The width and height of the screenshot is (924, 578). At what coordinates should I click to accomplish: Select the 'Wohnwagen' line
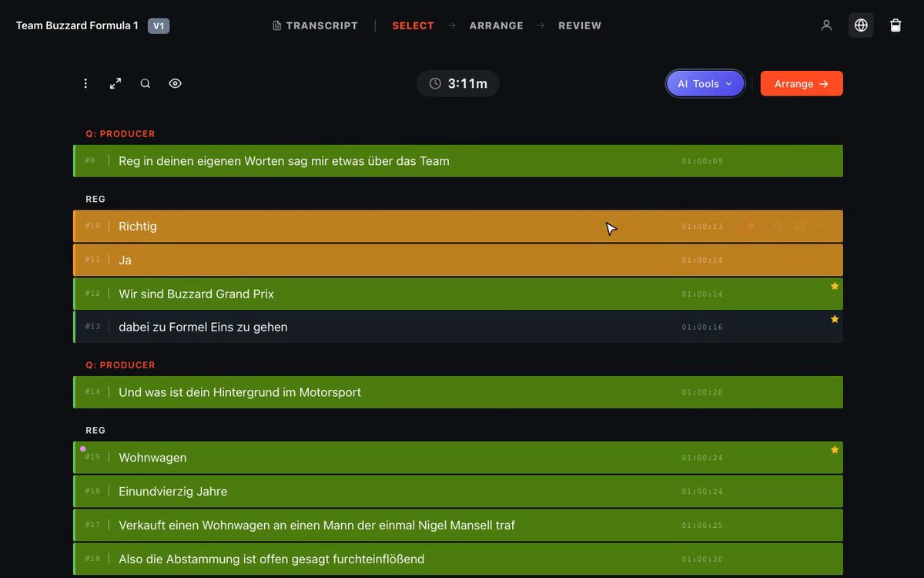pos(458,457)
